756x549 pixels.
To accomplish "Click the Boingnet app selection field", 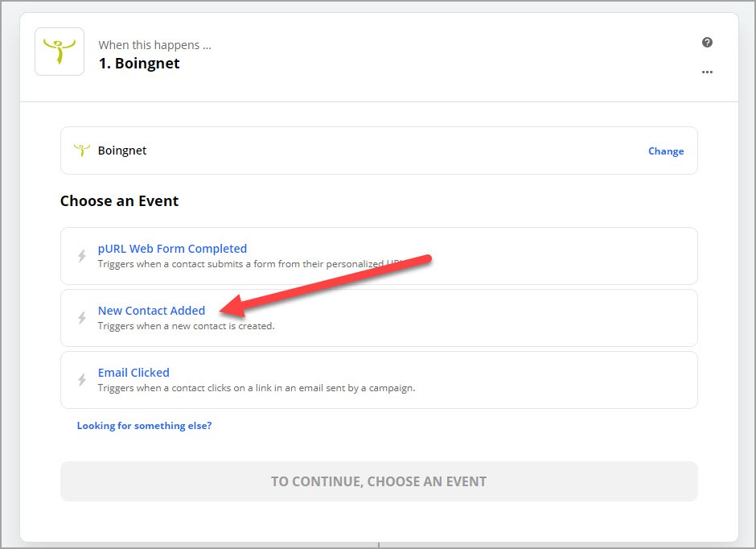I will (379, 151).
